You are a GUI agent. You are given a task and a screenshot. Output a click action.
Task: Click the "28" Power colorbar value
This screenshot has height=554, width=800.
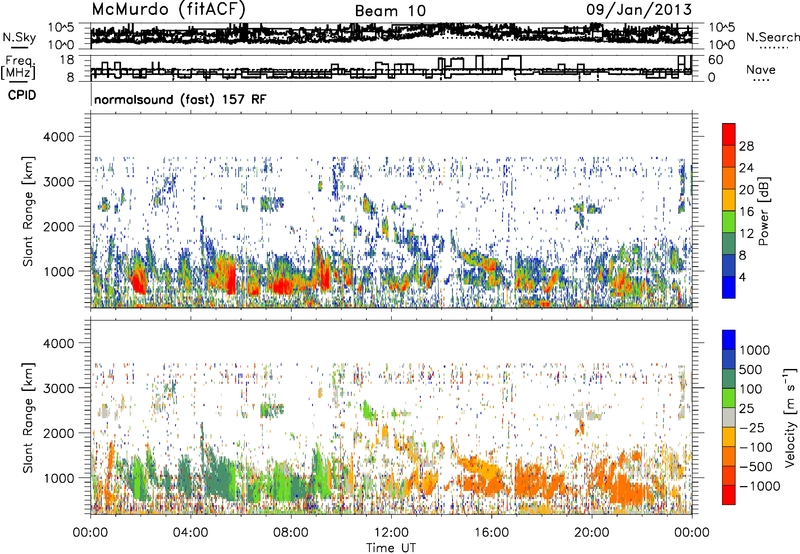[x=746, y=146]
